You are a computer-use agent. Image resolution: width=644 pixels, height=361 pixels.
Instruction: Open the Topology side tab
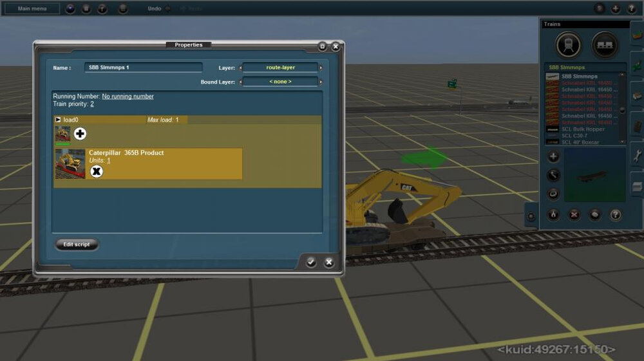click(x=637, y=35)
